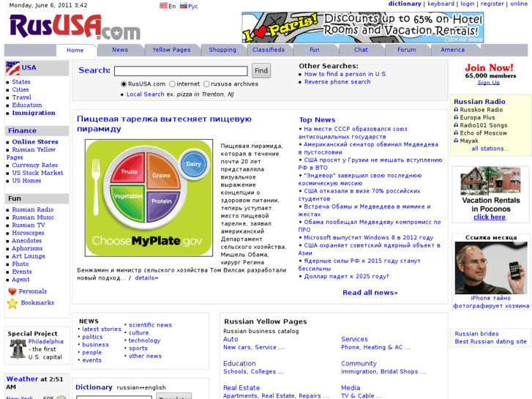Open the Auto yellow pages category
The height and width of the screenshot is (399, 532).
pos(231,339)
